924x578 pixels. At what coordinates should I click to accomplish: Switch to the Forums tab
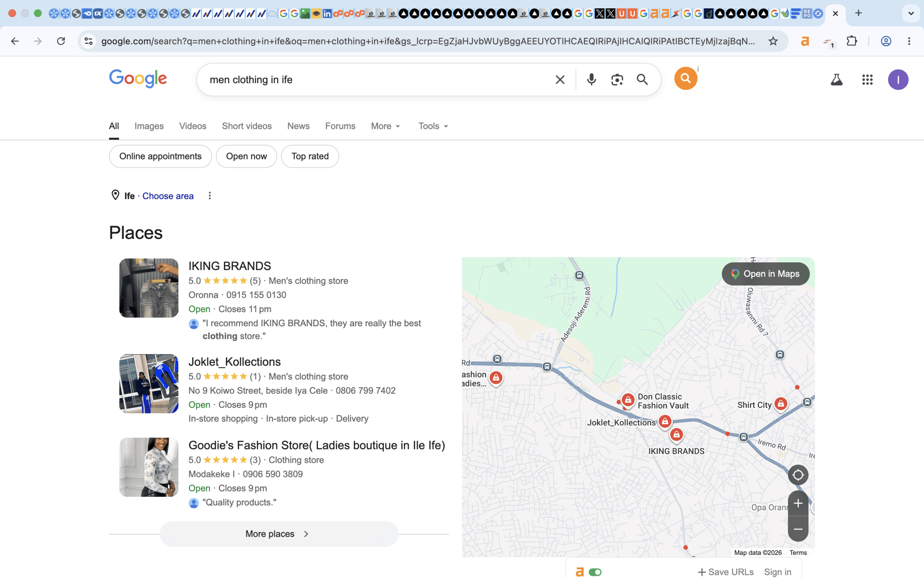pos(340,126)
